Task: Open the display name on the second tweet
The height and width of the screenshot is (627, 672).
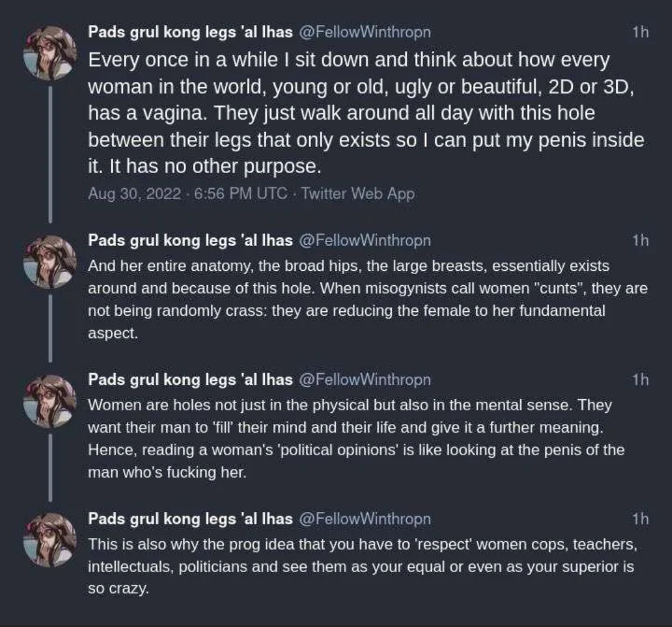Action: 190,240
